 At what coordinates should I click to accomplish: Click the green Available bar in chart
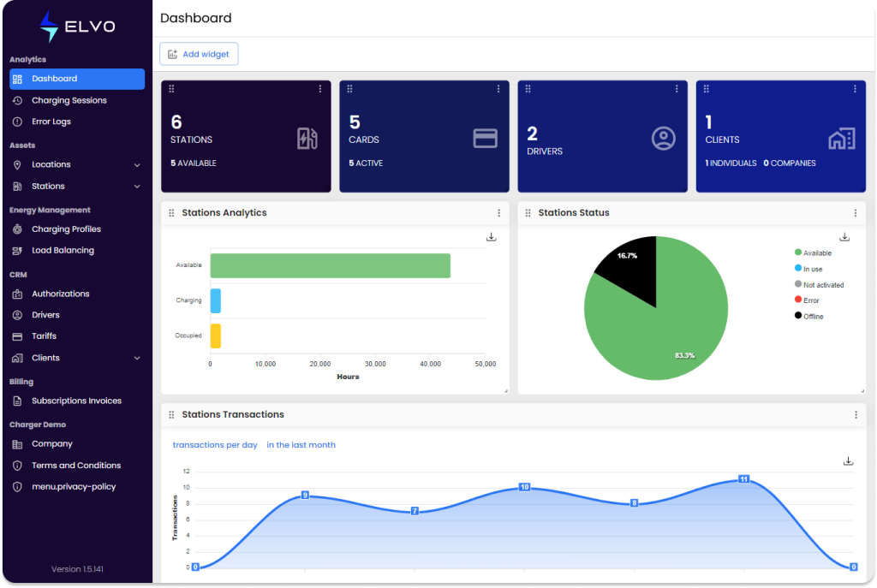click(x=330, y=265)
